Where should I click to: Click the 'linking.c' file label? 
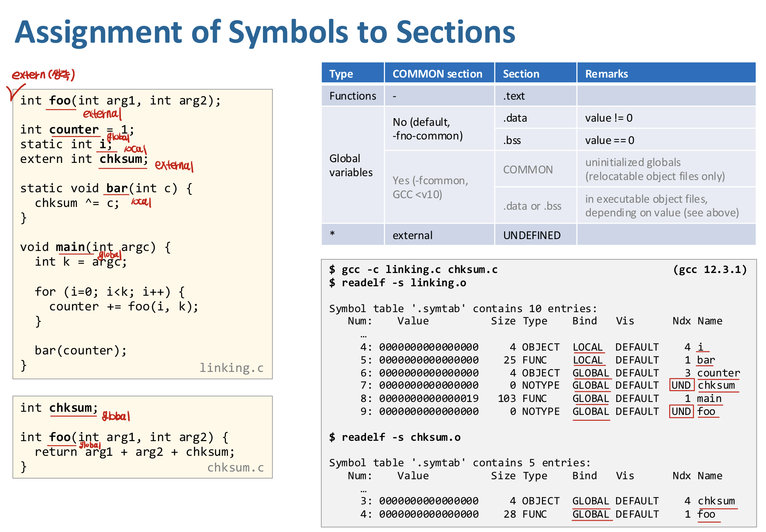[x=231, y=368]
